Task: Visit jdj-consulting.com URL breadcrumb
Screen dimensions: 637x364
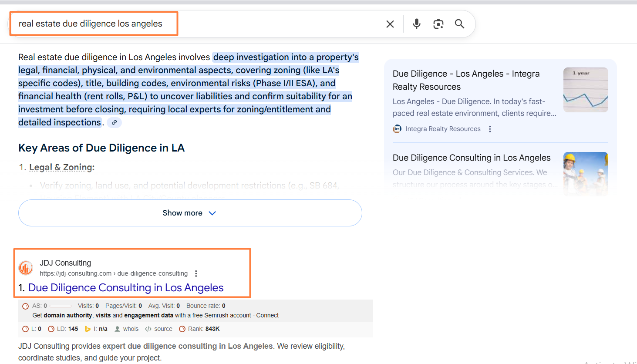Action: (x=114, y=273)
